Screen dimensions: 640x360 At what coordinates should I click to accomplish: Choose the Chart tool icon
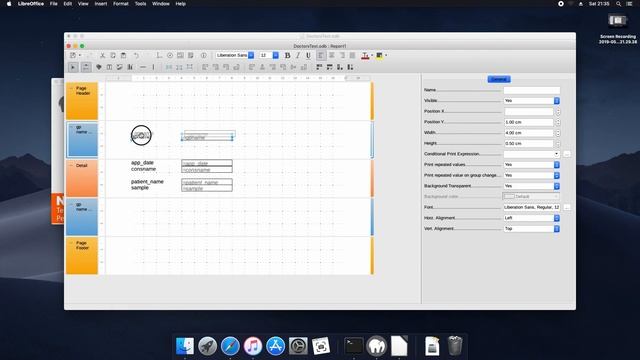(x=130, y=67)
